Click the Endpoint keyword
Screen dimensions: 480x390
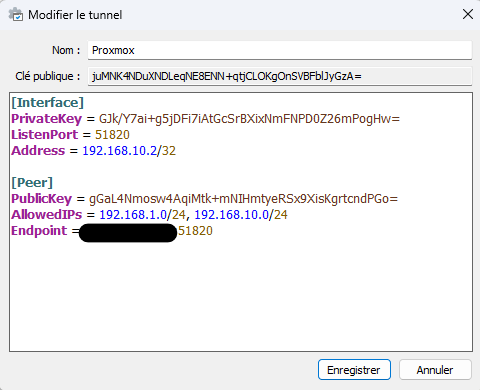pos(39,231)
